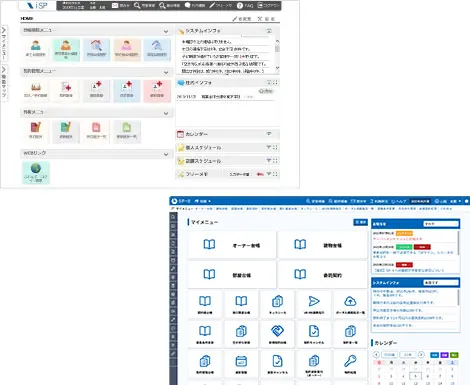Click the iSP logo in the top window
The width and height of the screenshot is (470, 385).
tap(37, 5)
